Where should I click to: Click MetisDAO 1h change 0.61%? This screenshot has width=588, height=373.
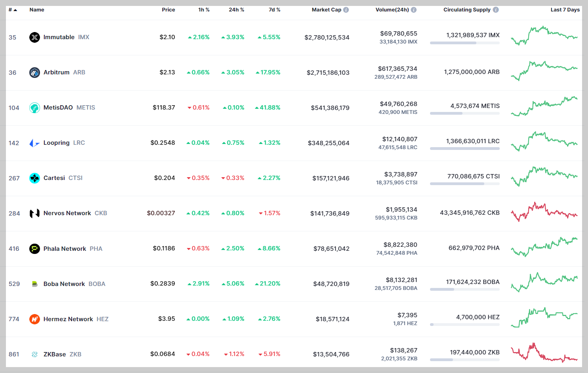point(198,108)
